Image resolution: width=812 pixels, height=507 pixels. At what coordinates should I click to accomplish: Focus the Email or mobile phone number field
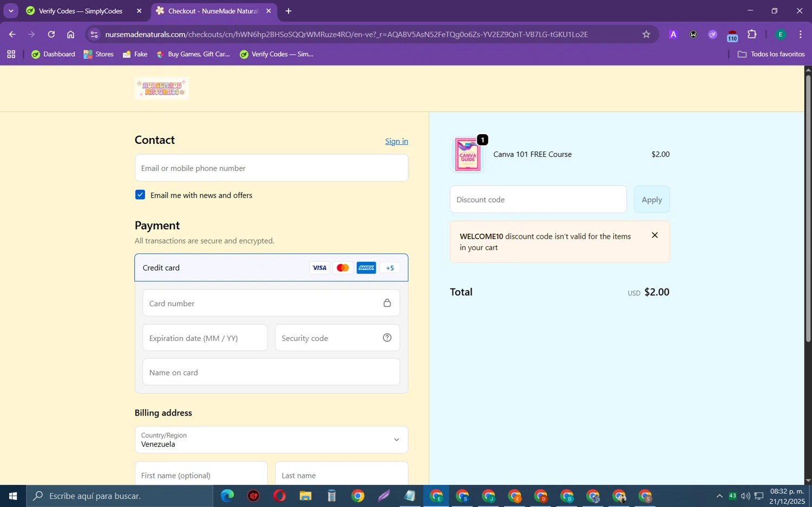271,168
